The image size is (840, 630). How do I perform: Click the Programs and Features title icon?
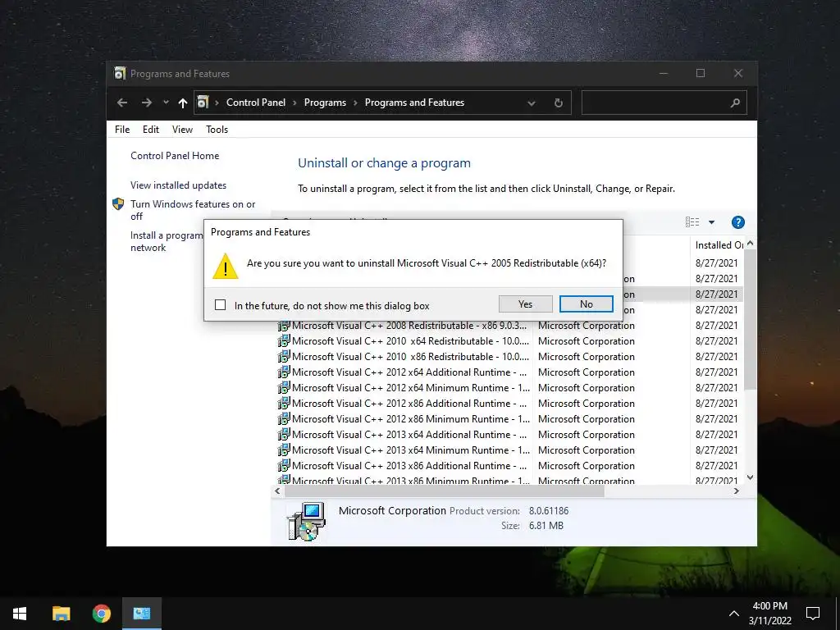point(120,73)
